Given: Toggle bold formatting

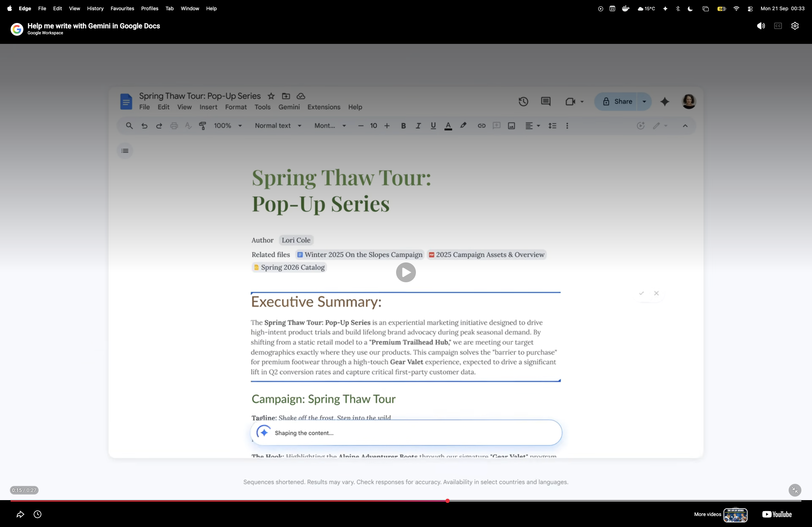Looking at the screenshot, I should (x=403, y=126).
